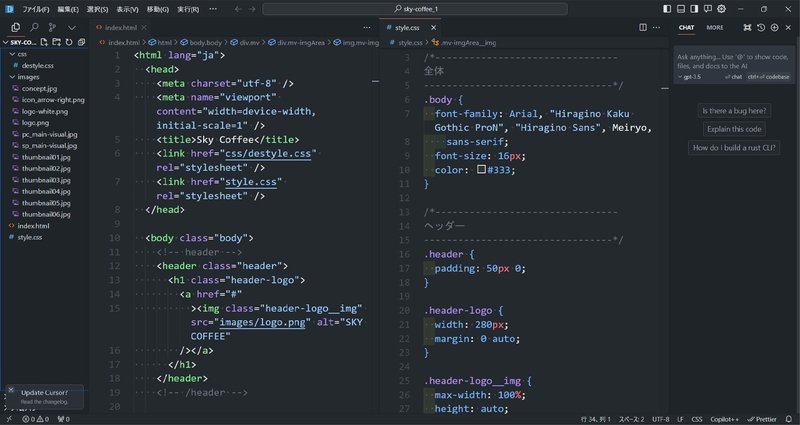Screen dimensions: 800x425
Task: Open the feedback speech-bubble icon
Action: coord(708,9)
